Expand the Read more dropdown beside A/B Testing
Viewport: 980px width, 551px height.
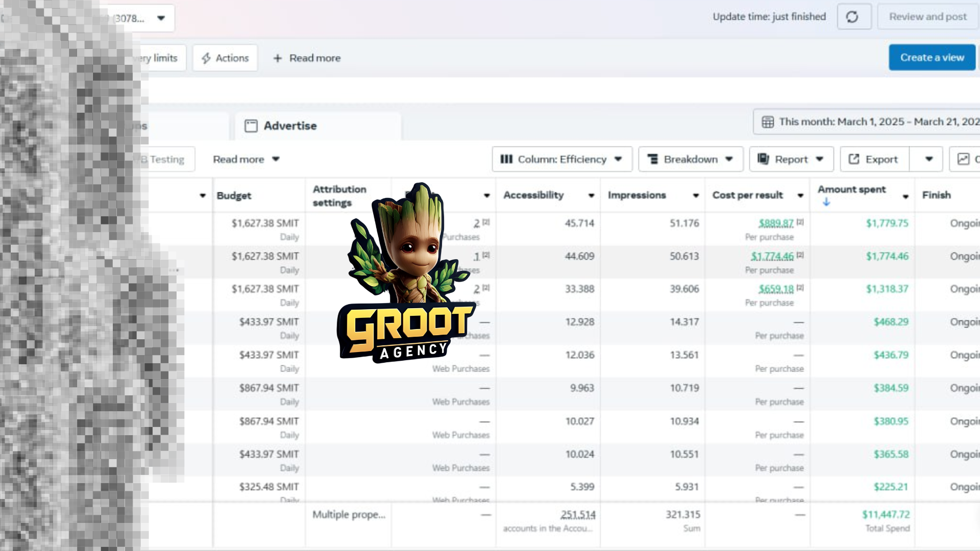(247, 159)
